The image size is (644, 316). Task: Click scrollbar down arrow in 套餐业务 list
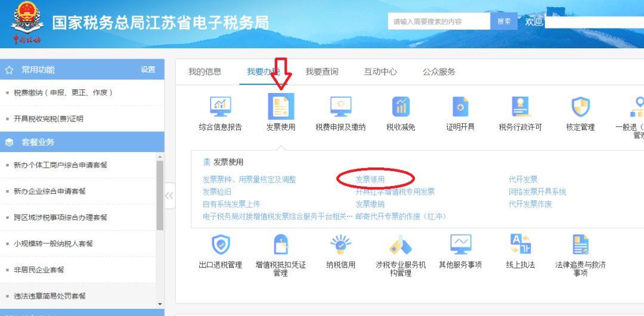point(160,304)
